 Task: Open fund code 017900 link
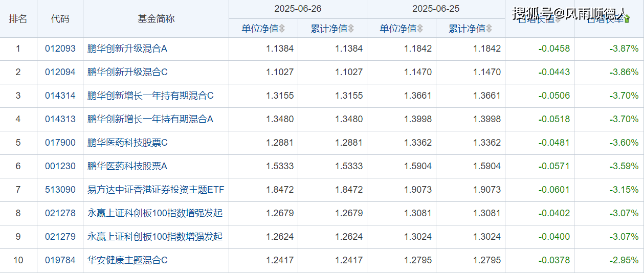point(60,143)
